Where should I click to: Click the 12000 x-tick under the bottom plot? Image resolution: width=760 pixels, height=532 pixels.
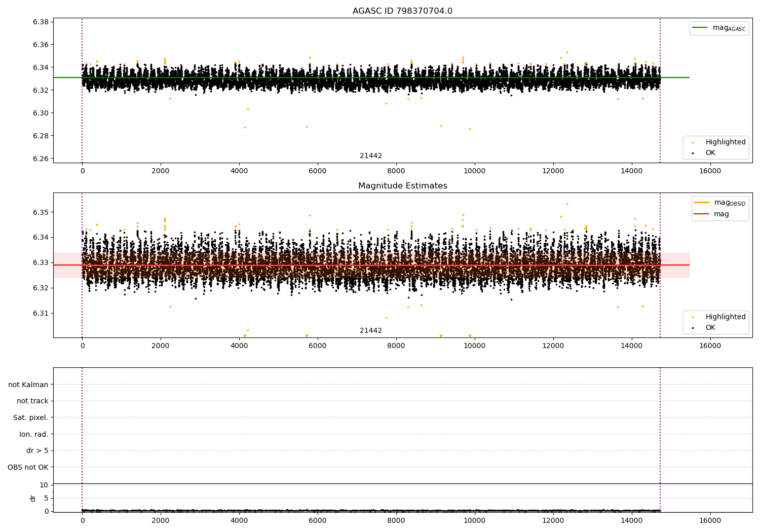pyautogui.click(x=553, y=521)
